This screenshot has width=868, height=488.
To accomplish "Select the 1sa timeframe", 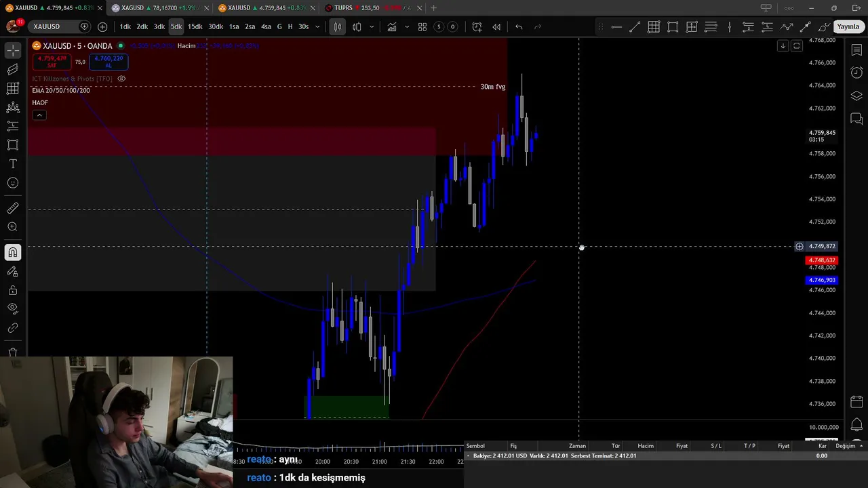I will point(234,26).
